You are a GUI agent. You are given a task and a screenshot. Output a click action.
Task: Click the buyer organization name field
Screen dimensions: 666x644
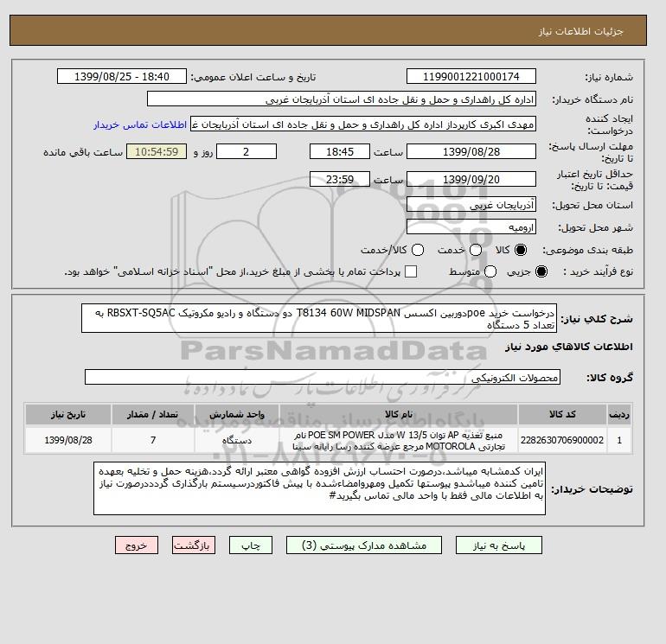[342, 99]
